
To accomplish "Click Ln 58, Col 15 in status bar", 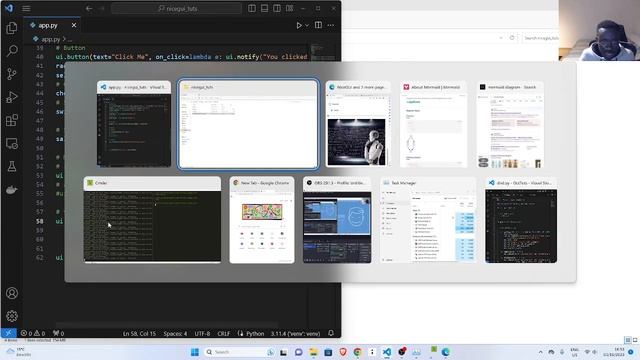I will coord(139,333).
